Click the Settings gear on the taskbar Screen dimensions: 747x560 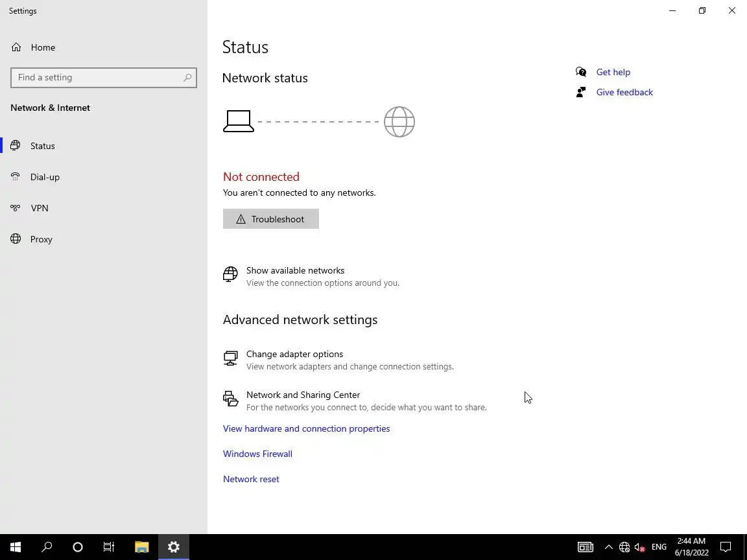tap(173, 546)
